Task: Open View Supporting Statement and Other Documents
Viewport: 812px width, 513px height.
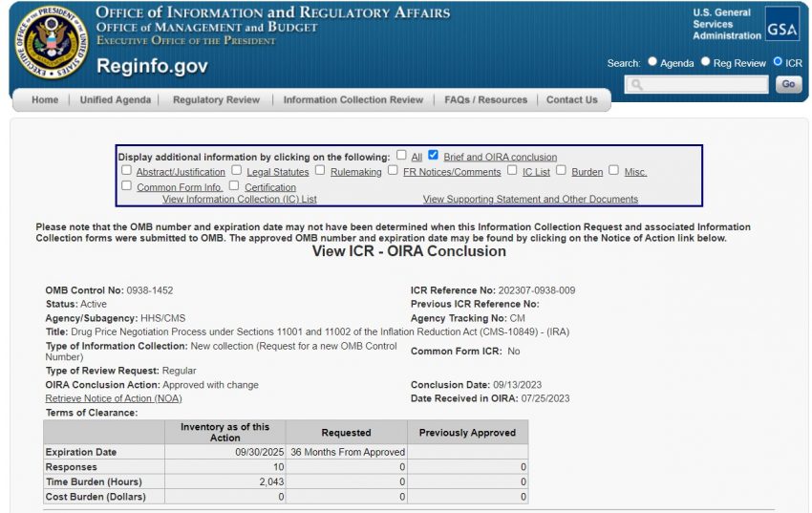Action: tap(530, 200)
